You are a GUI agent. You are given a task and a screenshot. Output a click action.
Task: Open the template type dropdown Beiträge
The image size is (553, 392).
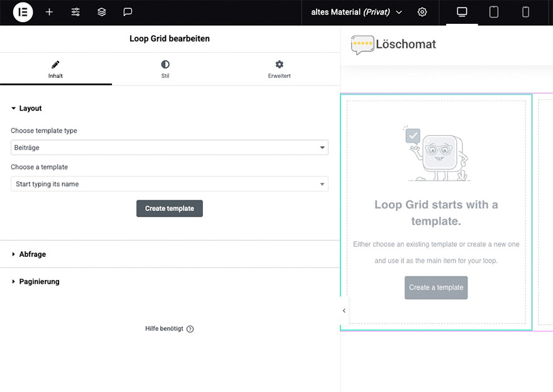[x=169, y=148]
